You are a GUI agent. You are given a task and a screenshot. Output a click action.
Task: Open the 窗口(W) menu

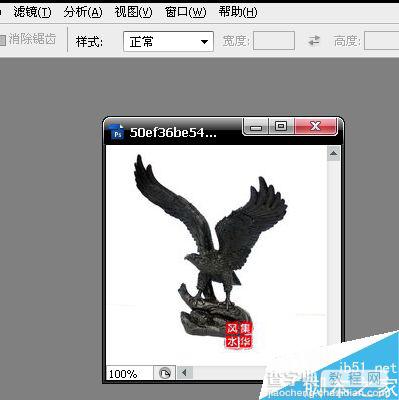pos(186,12)
